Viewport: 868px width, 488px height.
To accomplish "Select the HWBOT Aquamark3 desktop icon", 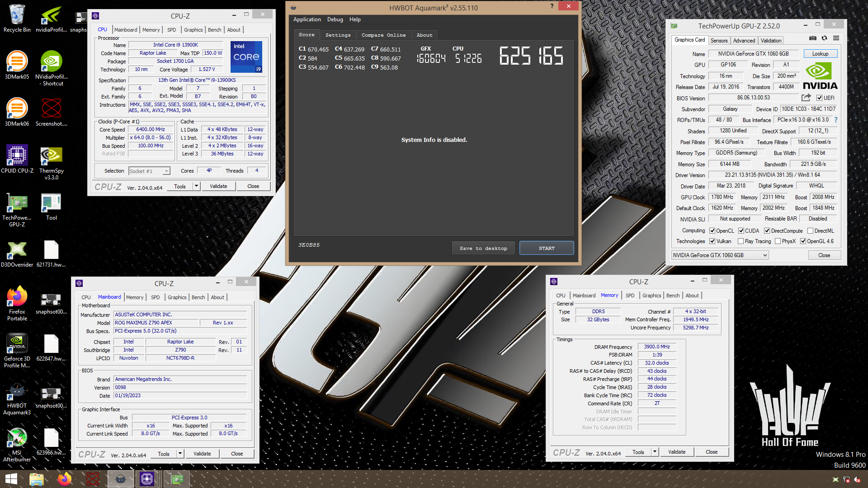I will coord(17,398).
